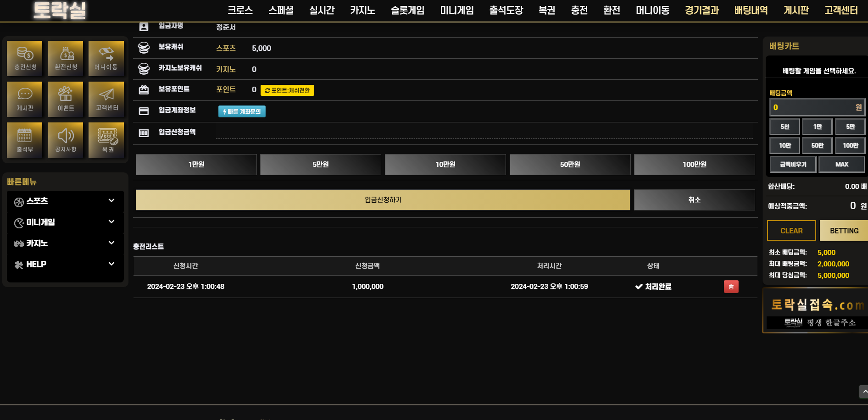Open the 배팅내역 top menu item
The height and width of the screenshot is (420, 868).
point(751,10)
